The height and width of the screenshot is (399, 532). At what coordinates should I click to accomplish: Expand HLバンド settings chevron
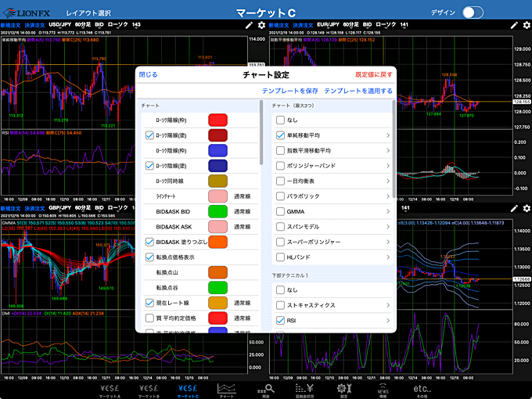(388, 257)
